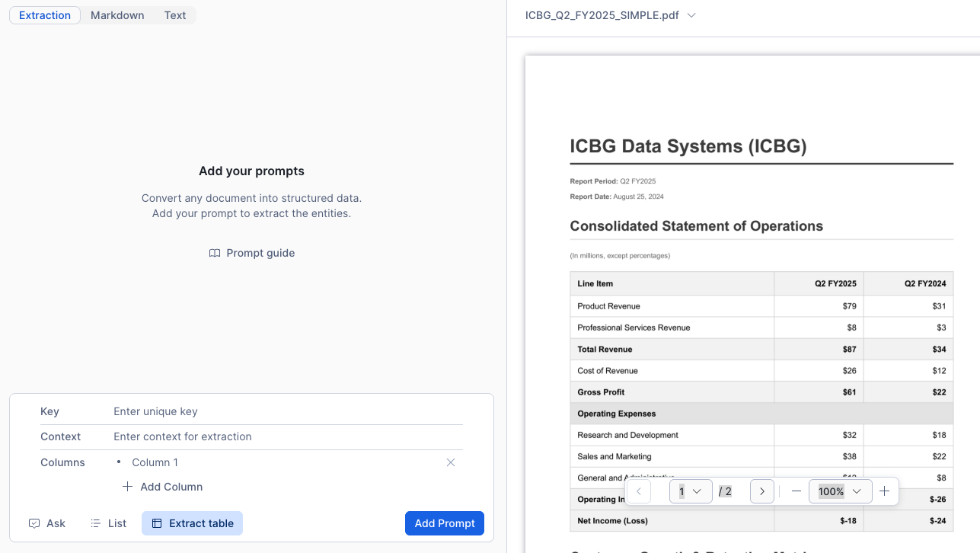Click the plus icon beside Add Column

click(127, 487)
